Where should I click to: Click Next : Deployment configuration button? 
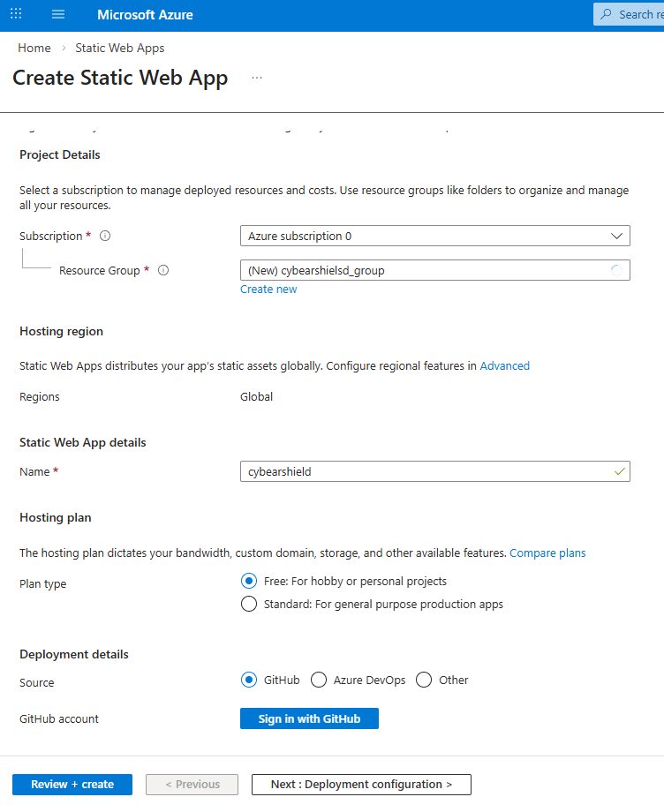coord(361,785)
